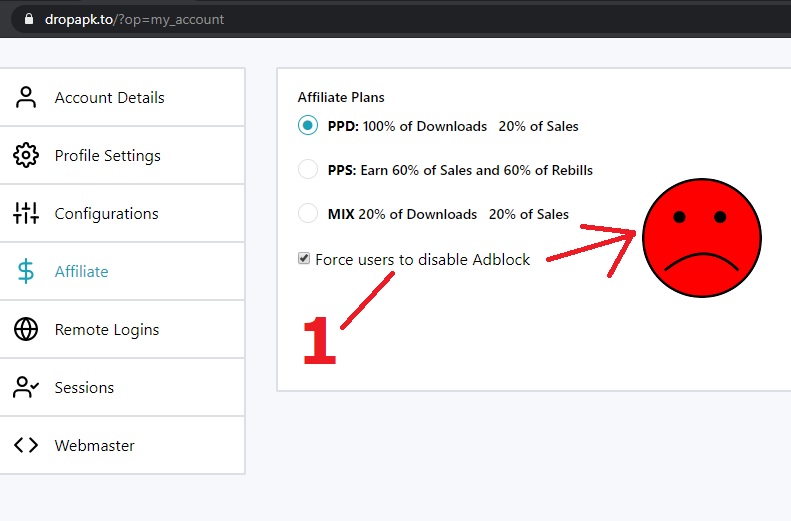Choose the PPS 60% of Sales plan

tap(308, 170)
